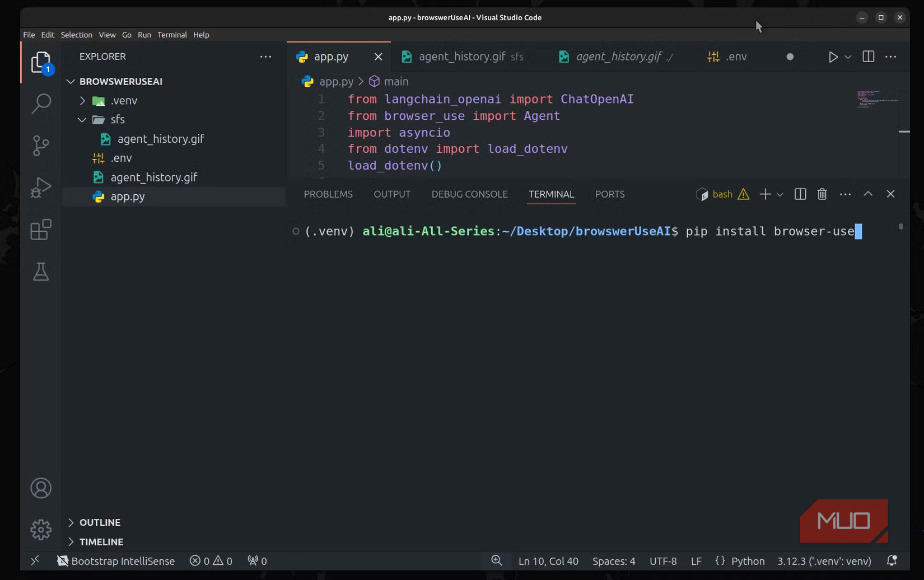Open the Run menu
The width and height of the screenshot is (924, 580).
[144, 35]
